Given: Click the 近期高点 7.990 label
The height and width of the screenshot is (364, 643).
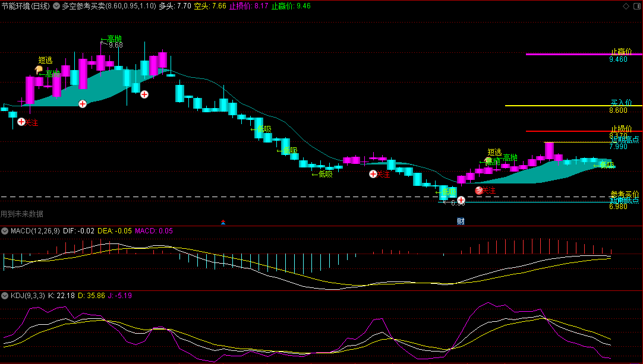Looking at the screenshot, I should coord(624,143).
